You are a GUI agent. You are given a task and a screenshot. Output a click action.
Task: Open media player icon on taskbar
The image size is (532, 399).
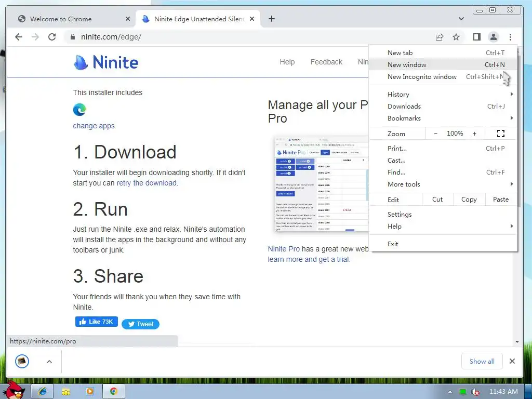click(x=89, y=392)
